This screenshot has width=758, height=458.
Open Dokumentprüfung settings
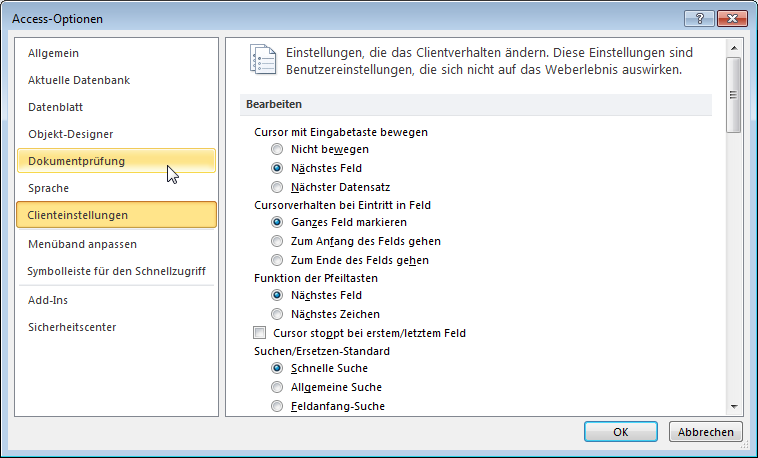pos(77,161)
